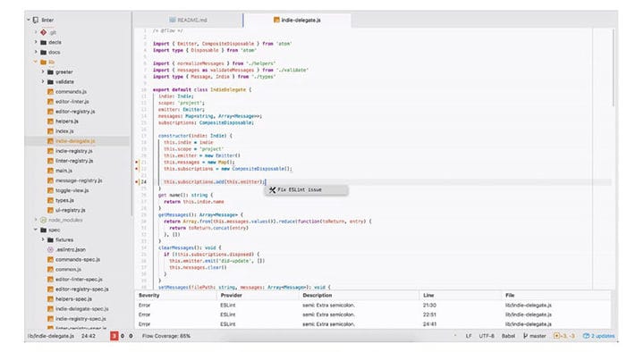Sort linter panel by Provider column
This screenshot has height=352, width=644.
point(232,296)
